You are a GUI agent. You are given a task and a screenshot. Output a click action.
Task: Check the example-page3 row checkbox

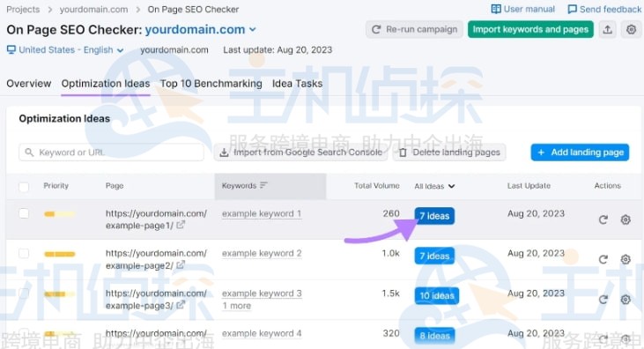[x=24, y=293]
